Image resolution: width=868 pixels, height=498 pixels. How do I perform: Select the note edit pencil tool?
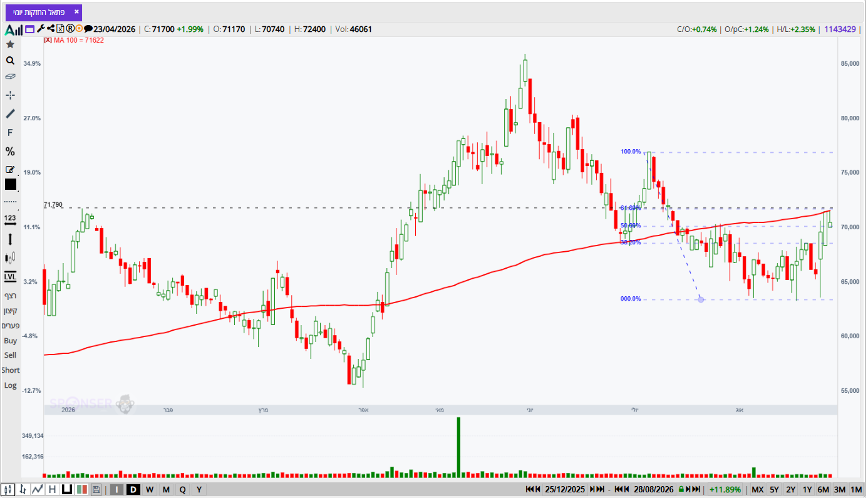pos(10,169)
